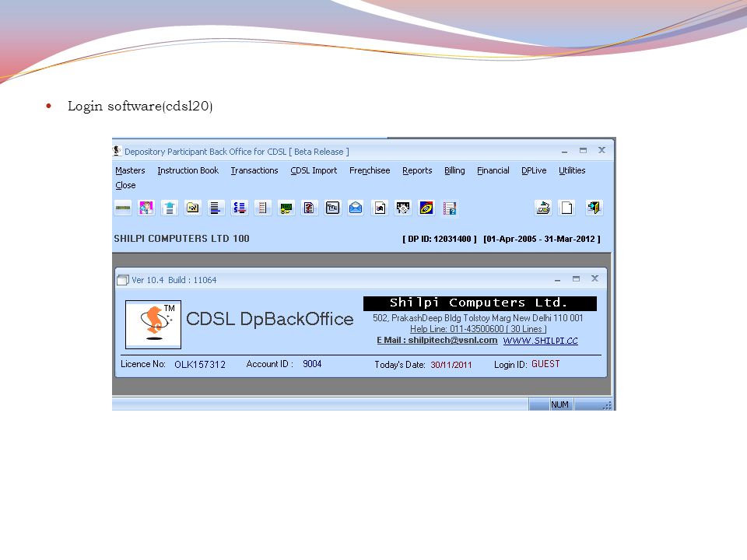Viewport: 747px width, 560px height.
Task: Maximize the Ver 10.4 Build child window
Action: click(576, 279)
